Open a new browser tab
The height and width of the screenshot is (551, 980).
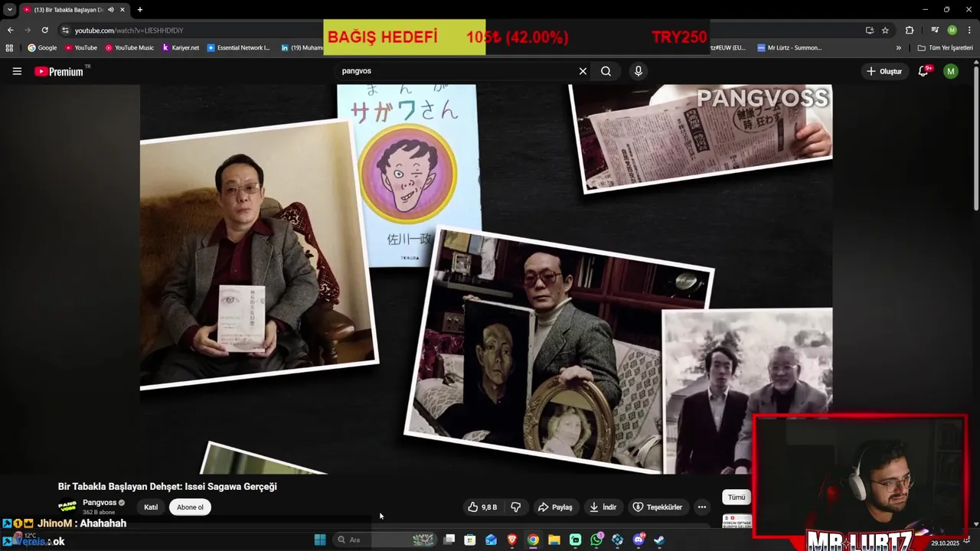click(139, 10)
